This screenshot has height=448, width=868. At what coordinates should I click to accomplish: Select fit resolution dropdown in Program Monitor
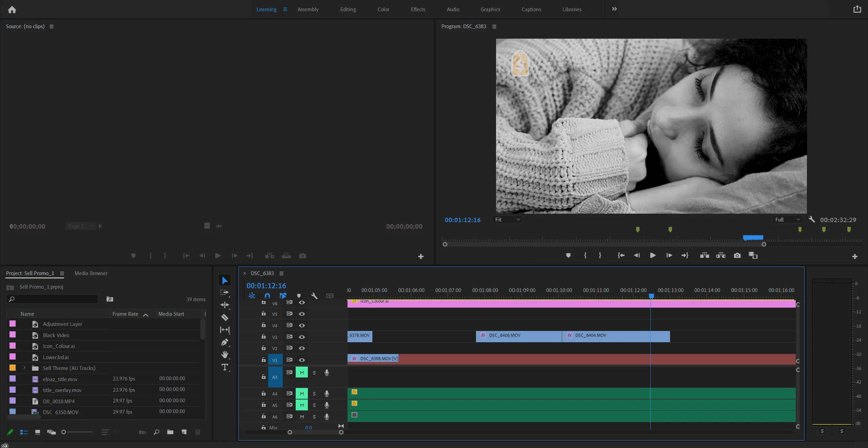pyautogui.click(x=507, y=219)
